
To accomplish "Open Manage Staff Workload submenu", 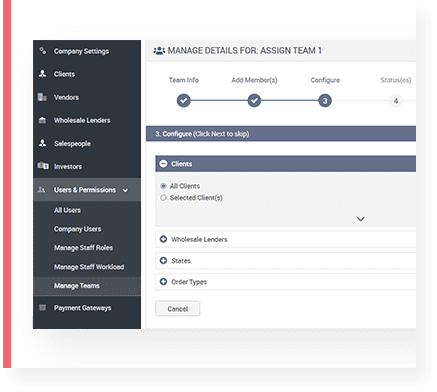I will [89, 267].
